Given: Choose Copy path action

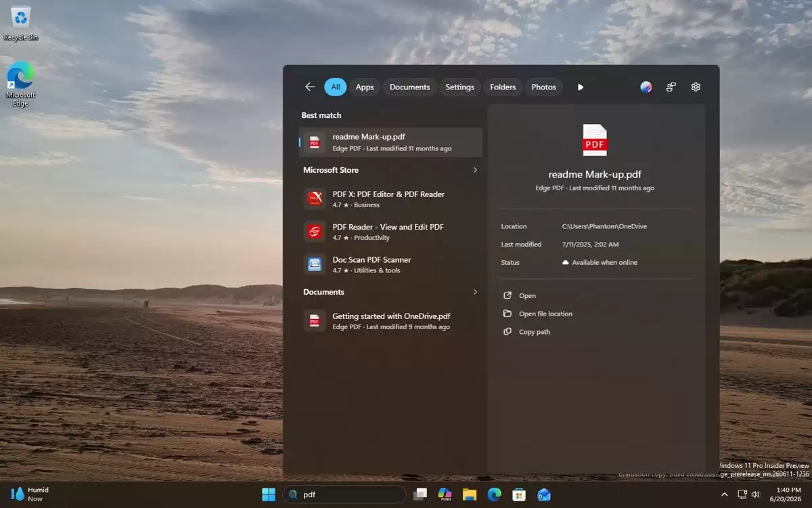Looking at the screenshot, I should tap(535, 332).
